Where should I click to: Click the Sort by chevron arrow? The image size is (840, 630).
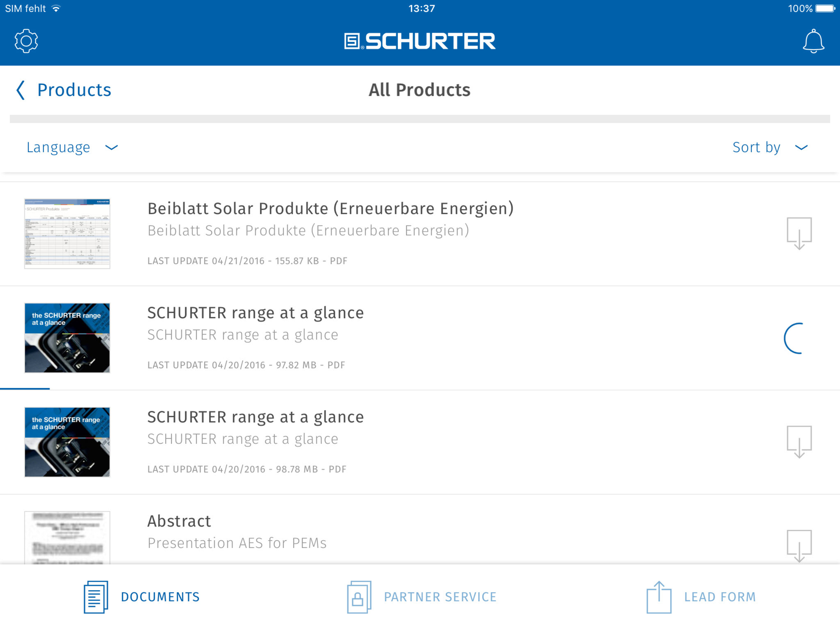pyautogui.click(x=801, y=148)
